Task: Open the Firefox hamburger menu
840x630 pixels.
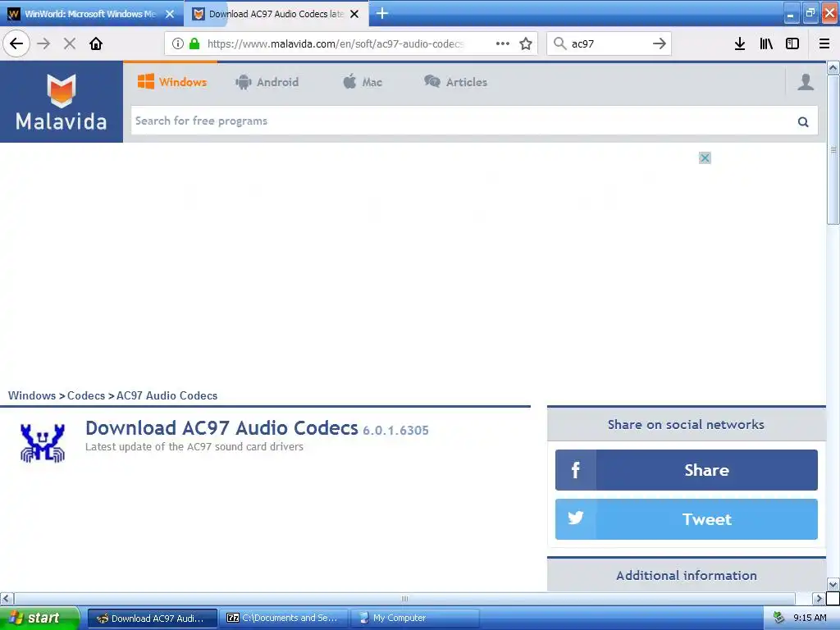Action: [824, 43]
